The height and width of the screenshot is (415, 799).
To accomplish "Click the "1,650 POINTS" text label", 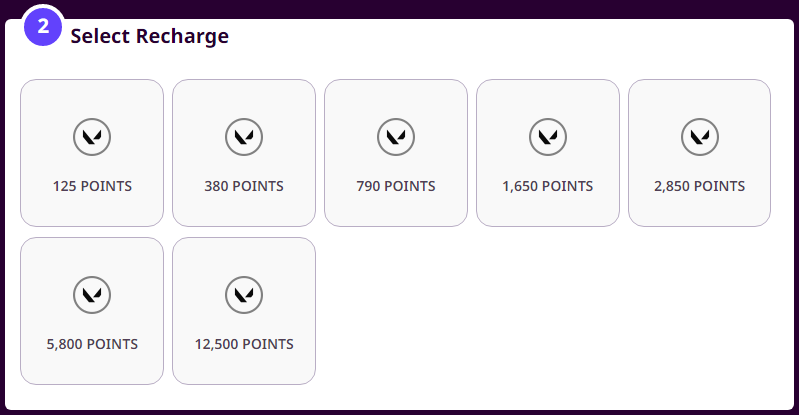I will 548,186.
